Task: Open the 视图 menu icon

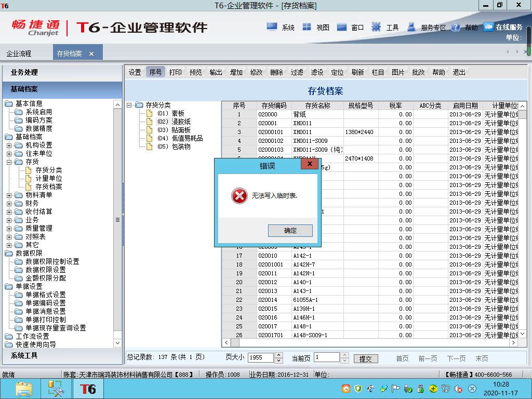Action: click(307, 27)
